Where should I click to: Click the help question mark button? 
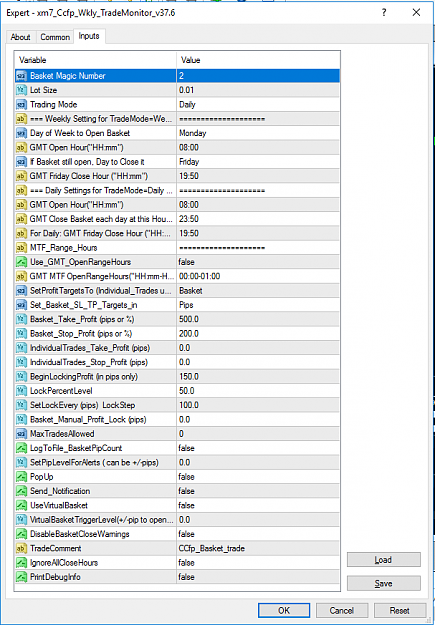click(384, 13)
